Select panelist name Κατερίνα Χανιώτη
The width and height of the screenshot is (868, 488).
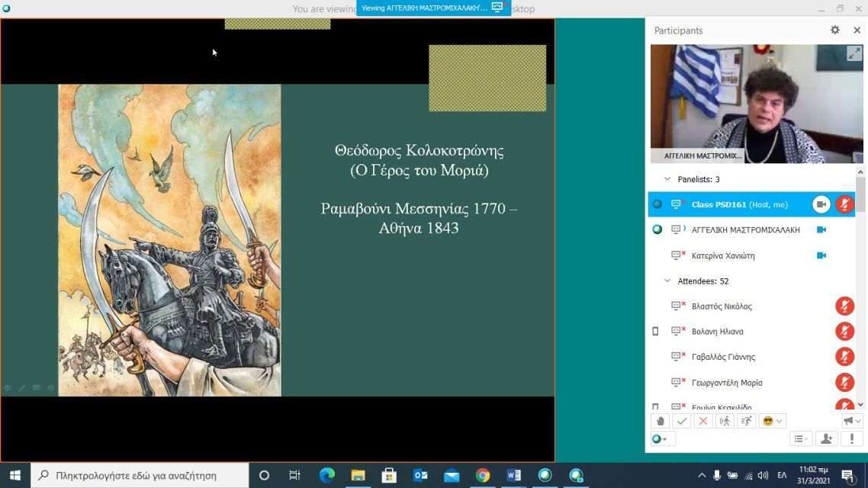click(x=723, y=255)
